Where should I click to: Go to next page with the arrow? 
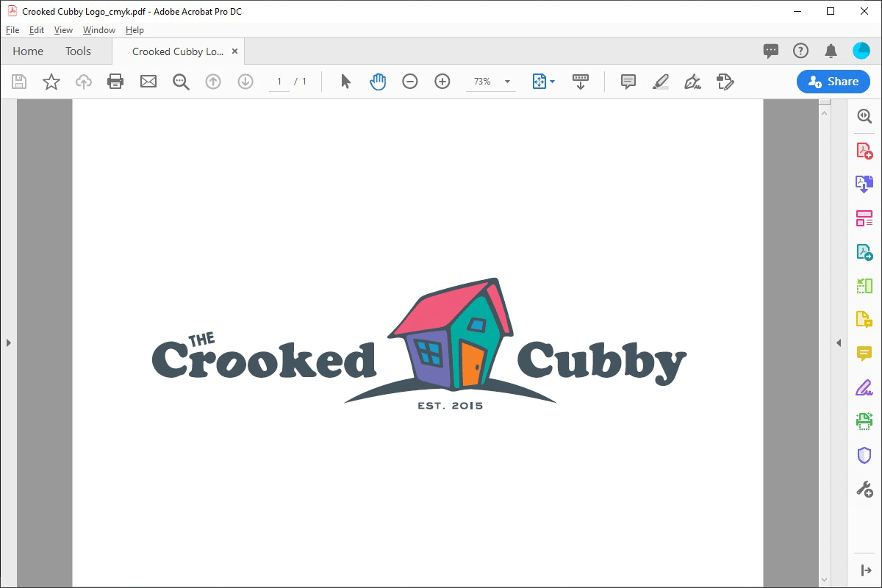(245, 82)
